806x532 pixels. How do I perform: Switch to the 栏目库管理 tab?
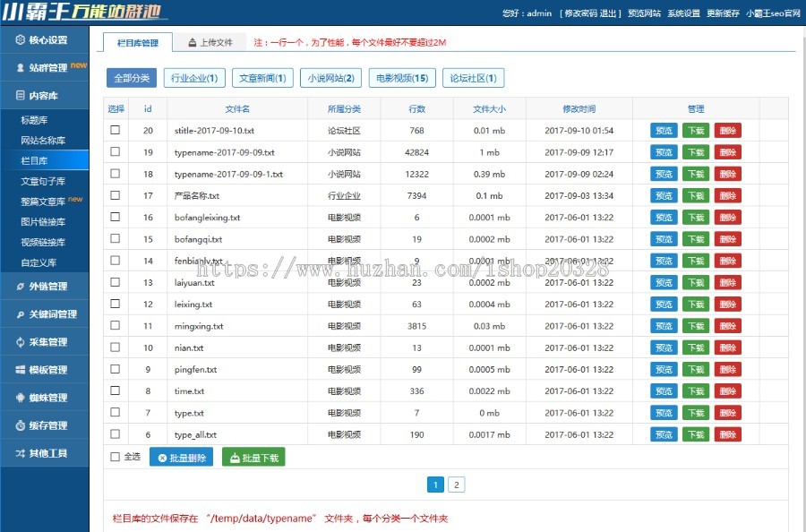pyautogui.click(x=137, y=43)
